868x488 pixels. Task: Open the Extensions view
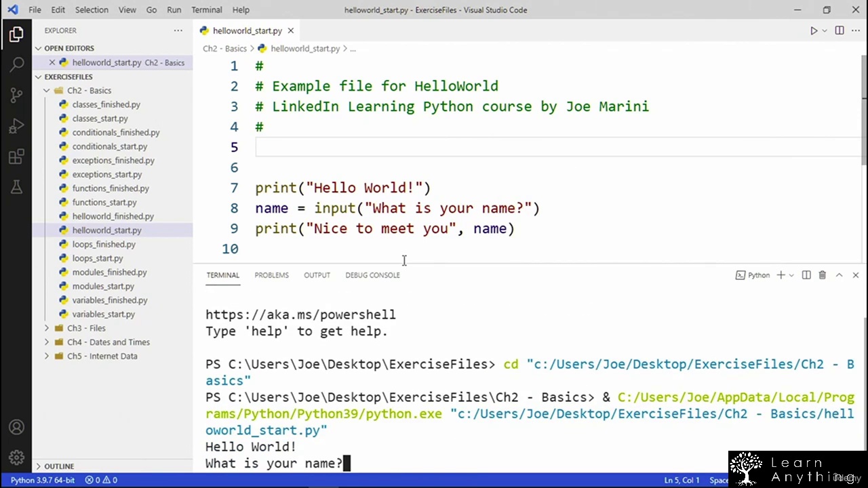click(x=16, y=157)
